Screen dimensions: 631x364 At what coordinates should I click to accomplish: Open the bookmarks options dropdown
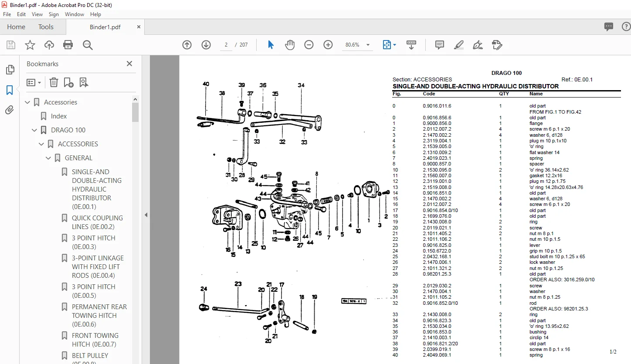pos(34,82)
